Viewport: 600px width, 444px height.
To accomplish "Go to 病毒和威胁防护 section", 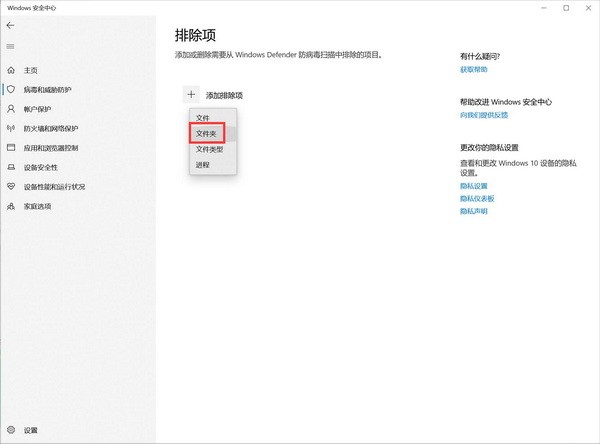I will click(x=47, y=90).
